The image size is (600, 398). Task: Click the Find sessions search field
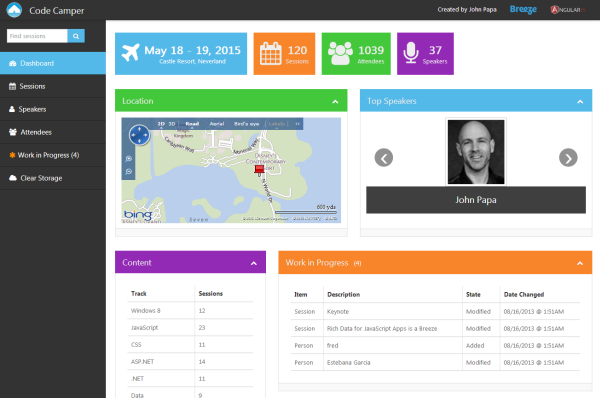pos(37,36)
